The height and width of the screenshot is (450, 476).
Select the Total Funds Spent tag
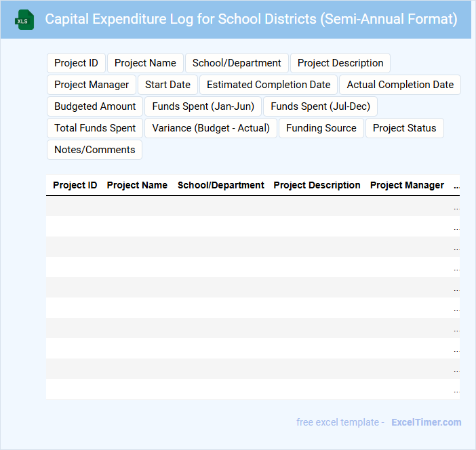click(95, 128)
